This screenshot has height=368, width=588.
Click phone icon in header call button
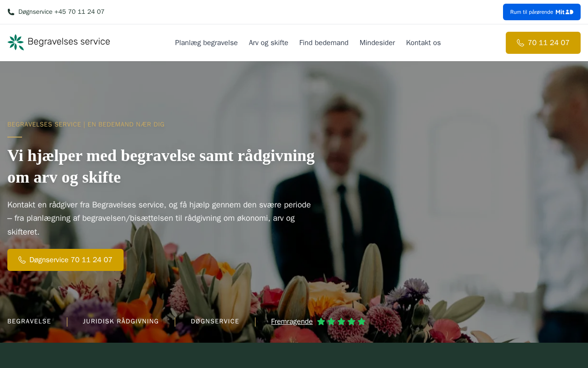[x=520, y=43]
